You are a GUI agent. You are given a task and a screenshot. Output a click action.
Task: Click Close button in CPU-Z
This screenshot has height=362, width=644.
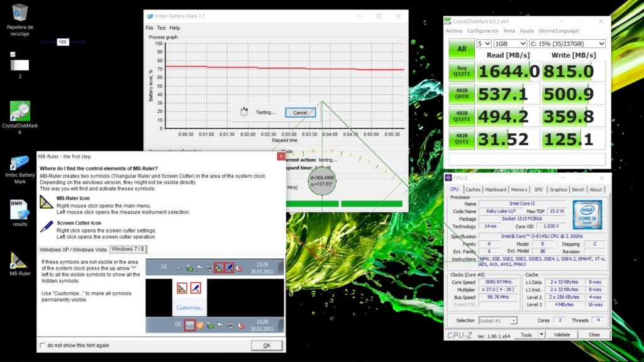point(594,335)
